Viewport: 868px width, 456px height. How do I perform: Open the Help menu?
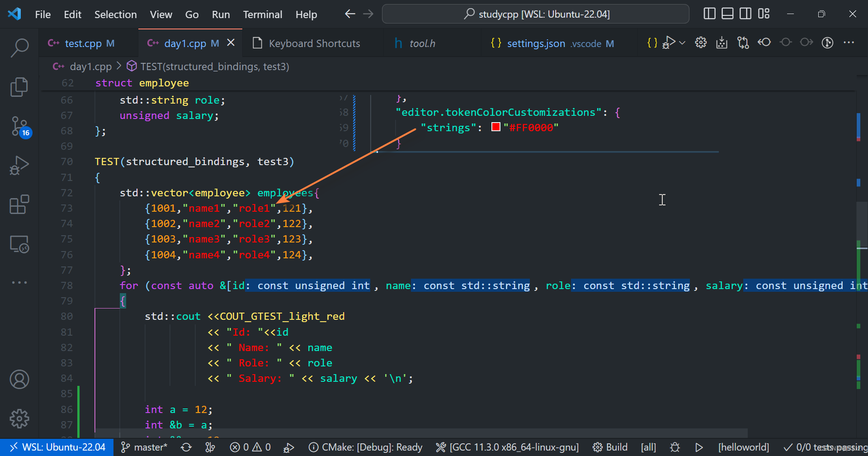pos(306,14)
